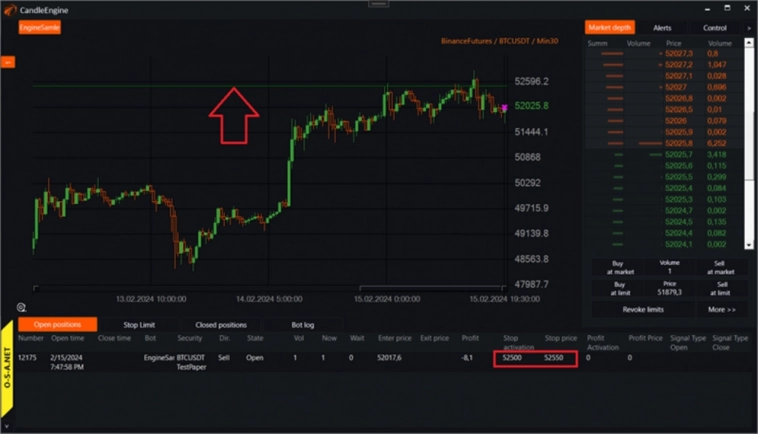
Task: Click the grip handle at top center
Action: 378,4
